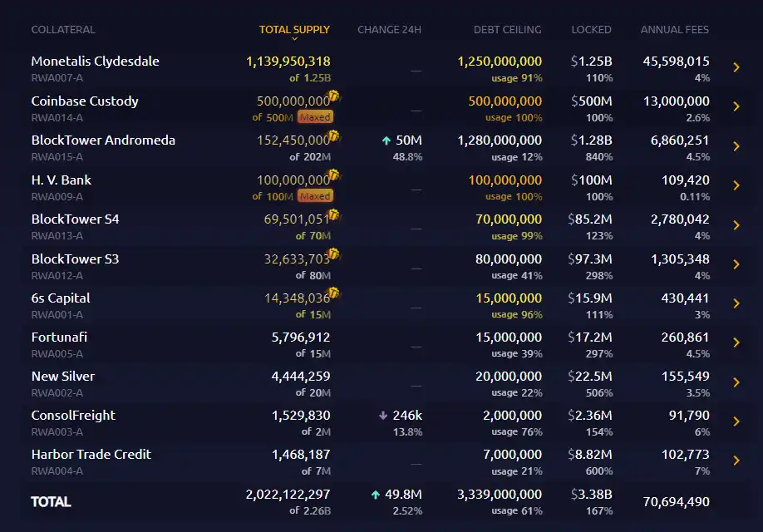Expand the 6s Capital row chevron

coord(736,303)
